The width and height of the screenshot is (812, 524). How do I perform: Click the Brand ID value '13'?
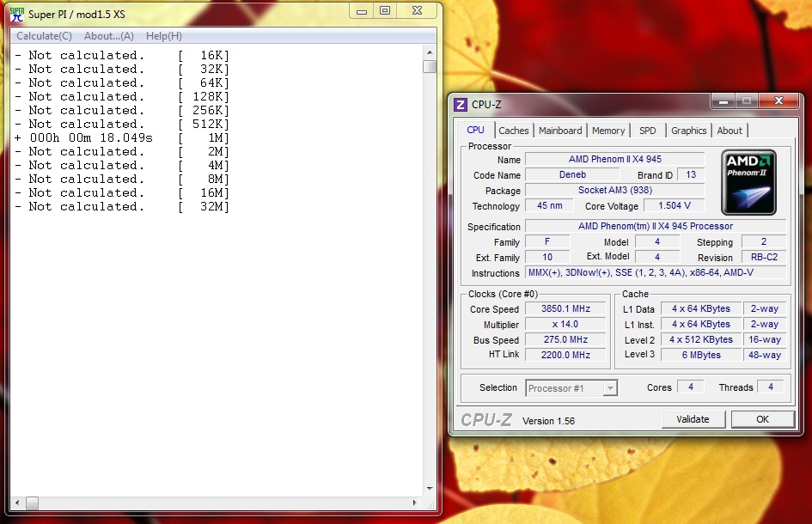pyautogui.click(x=691, y=175)
